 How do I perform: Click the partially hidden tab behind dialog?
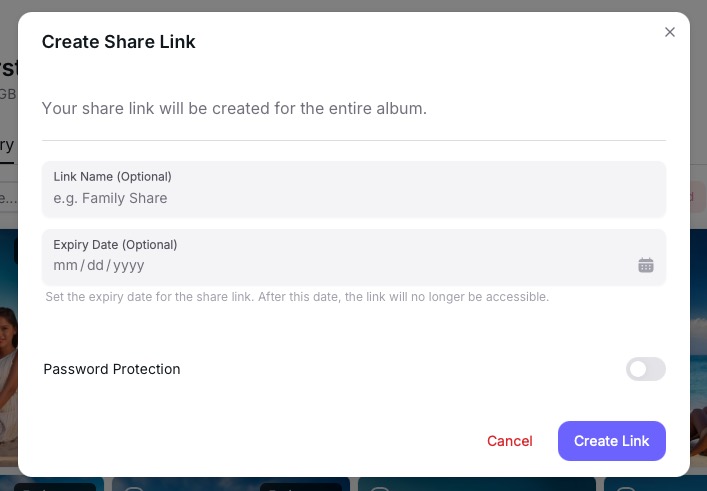click(7, 145)
